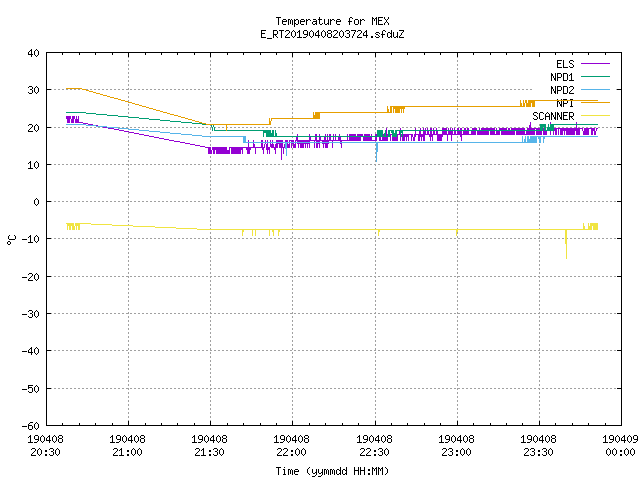Click the yellow SCANNER legend line sample

pyautogui.click(x=596, y=116)
